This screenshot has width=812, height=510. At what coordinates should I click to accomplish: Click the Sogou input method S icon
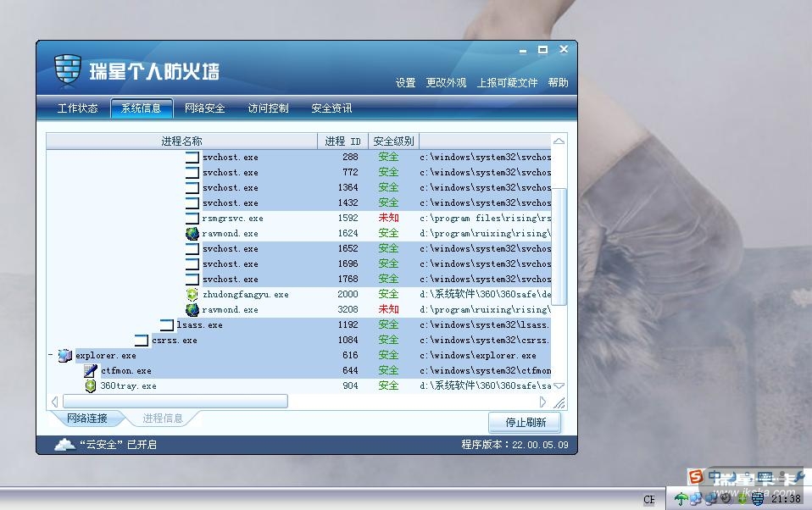click(696, 476)
